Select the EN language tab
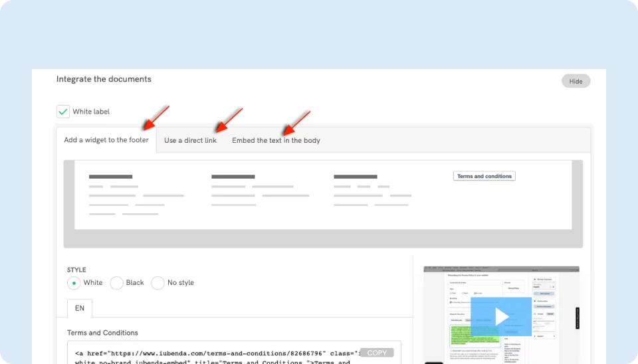Image resolution: width=638 pixels, height=364 pixels. (80, 308)
